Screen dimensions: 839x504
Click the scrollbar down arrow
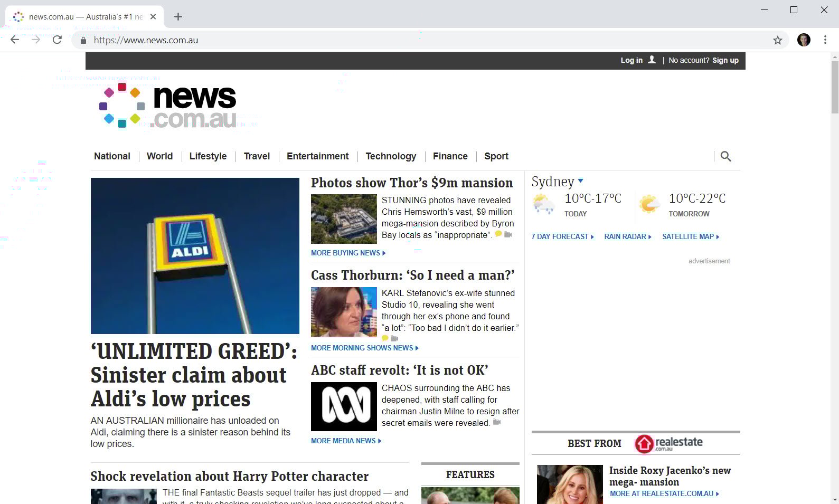point(834,499)
